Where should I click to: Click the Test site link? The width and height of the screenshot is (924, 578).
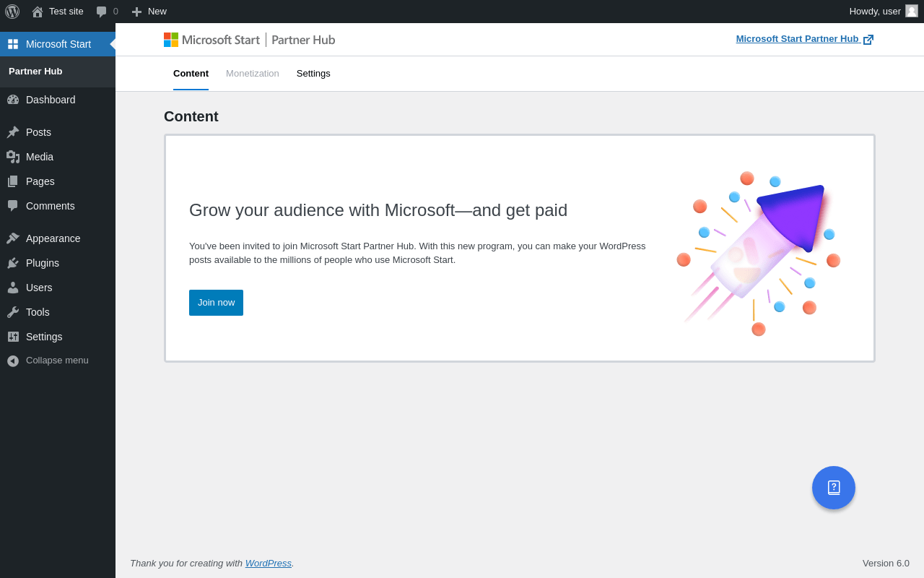58,12
